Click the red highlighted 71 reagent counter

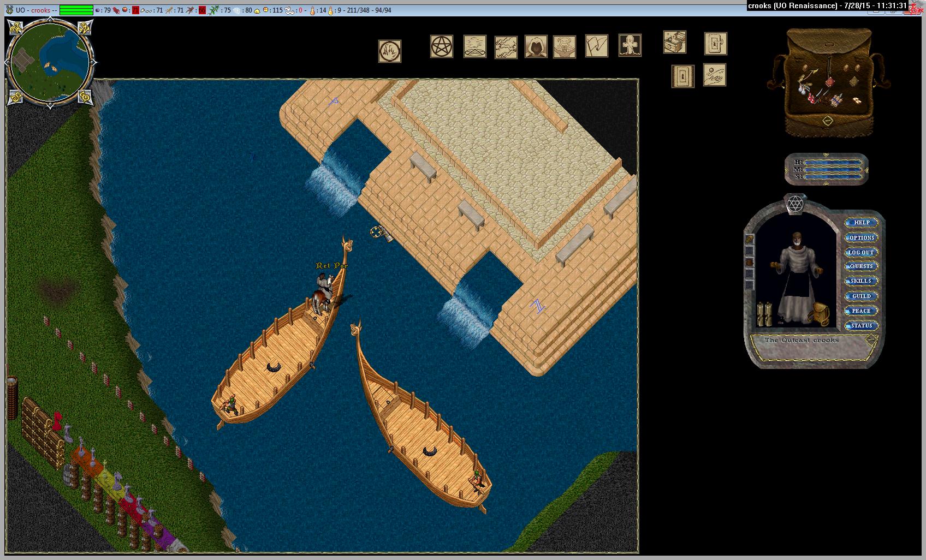pyautogui.click(x=135, y=10)
